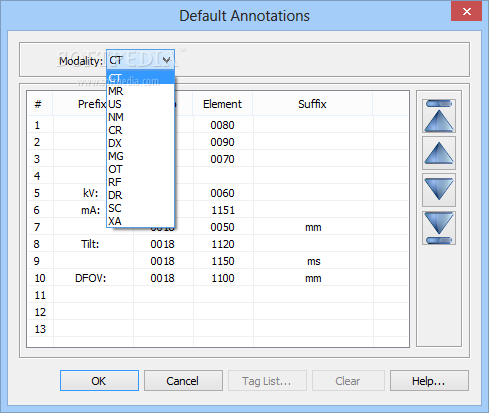Open the Modality combo box arrow

tap(166, 60)
